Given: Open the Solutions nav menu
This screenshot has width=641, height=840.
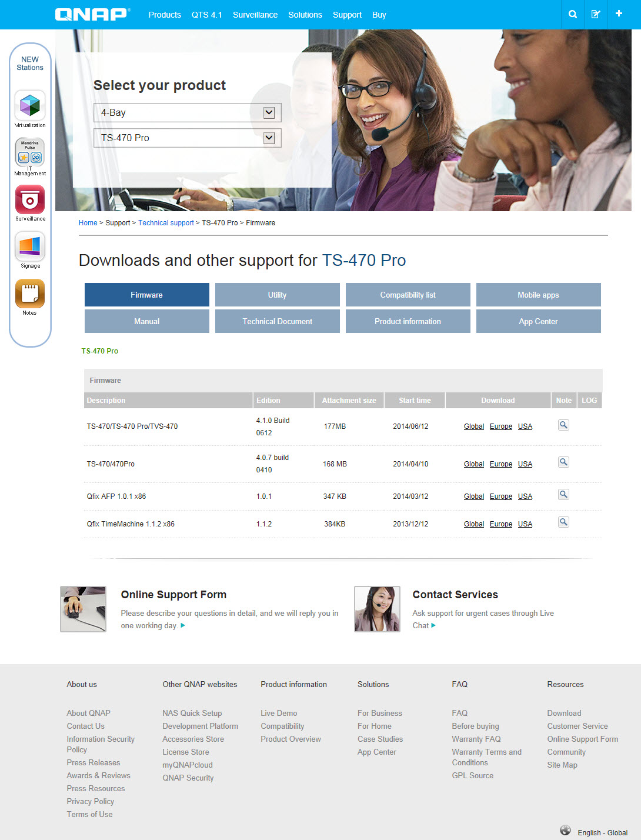Looking at the screenshot, I should pos(305,15).
